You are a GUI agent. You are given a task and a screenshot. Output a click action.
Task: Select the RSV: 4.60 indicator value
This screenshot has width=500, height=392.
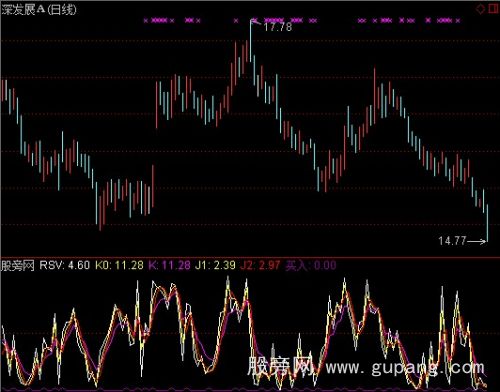tap(65, 265)
